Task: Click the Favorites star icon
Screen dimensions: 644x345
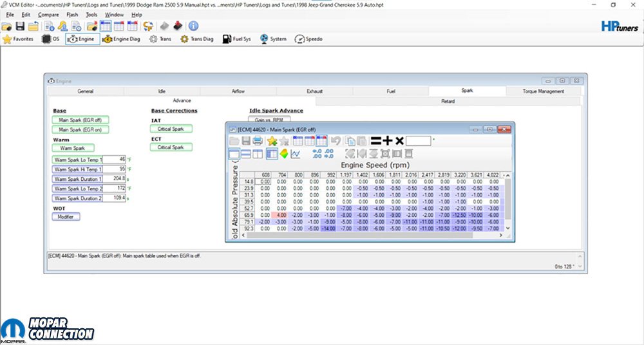Action: click(x=18, y=39)
